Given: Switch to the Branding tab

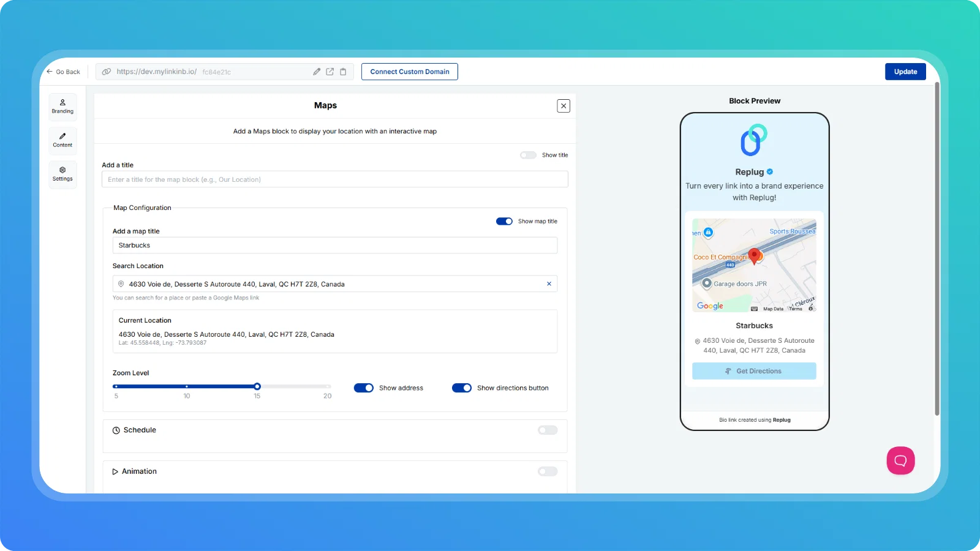Looking at the screenshot, I should pyautogui.click(x=62, y=107).
